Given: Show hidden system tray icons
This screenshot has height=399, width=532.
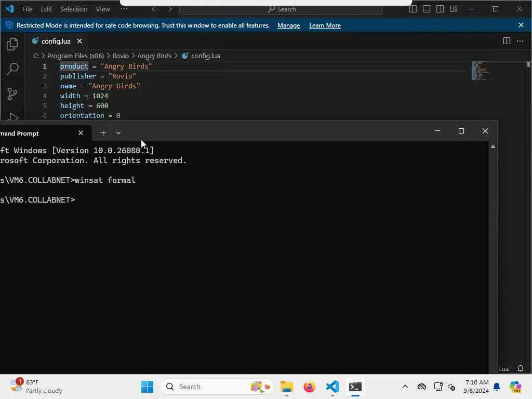Looking at the screenshot, I should (x=405, y=387).
